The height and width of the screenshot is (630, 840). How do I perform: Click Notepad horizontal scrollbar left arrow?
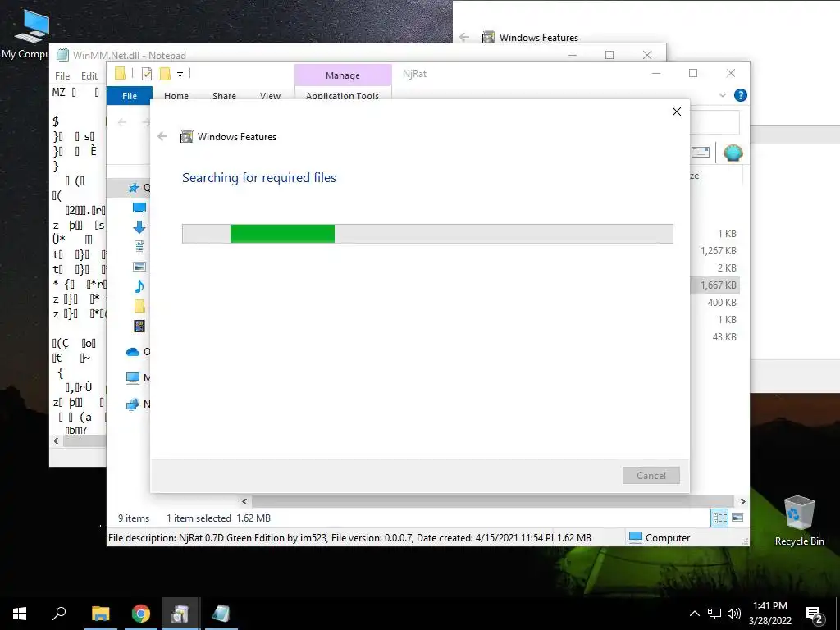(x=57, y=441)
